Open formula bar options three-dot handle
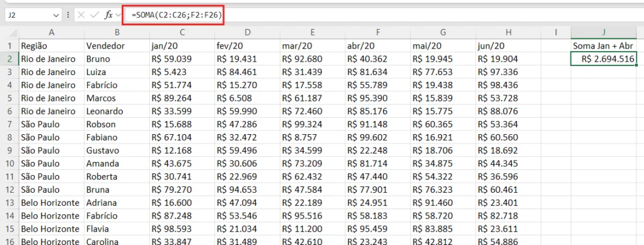 pos(68,15)
